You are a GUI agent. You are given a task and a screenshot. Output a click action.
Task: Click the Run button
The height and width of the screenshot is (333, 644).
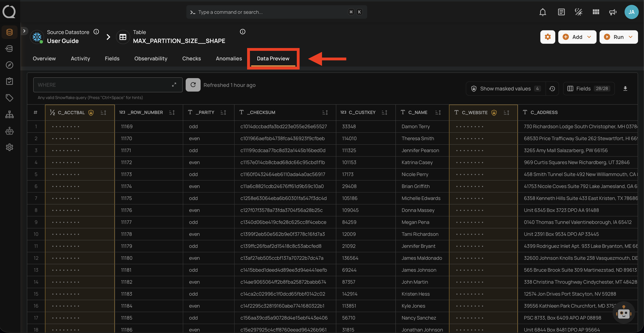coord(616,37)
